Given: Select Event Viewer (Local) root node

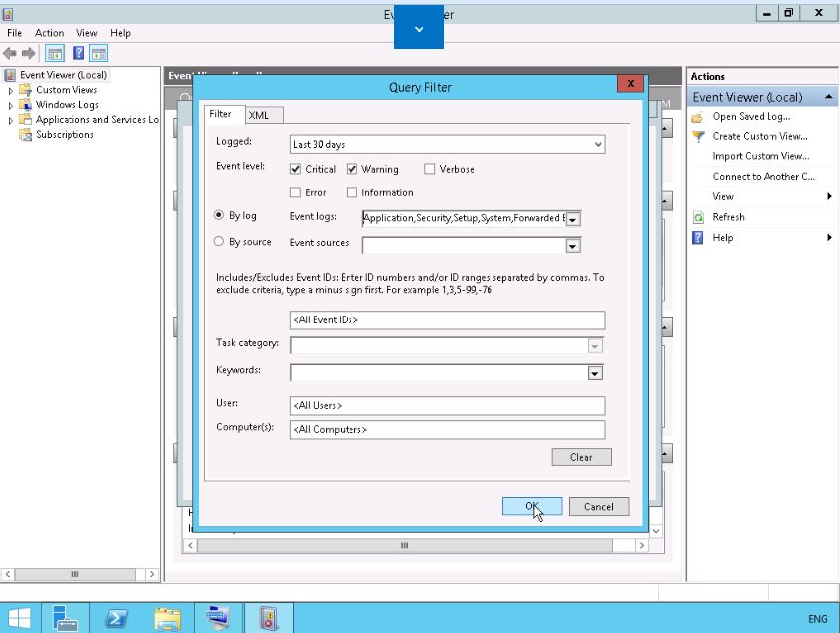Looking at the screenshot, I should 64,75.
